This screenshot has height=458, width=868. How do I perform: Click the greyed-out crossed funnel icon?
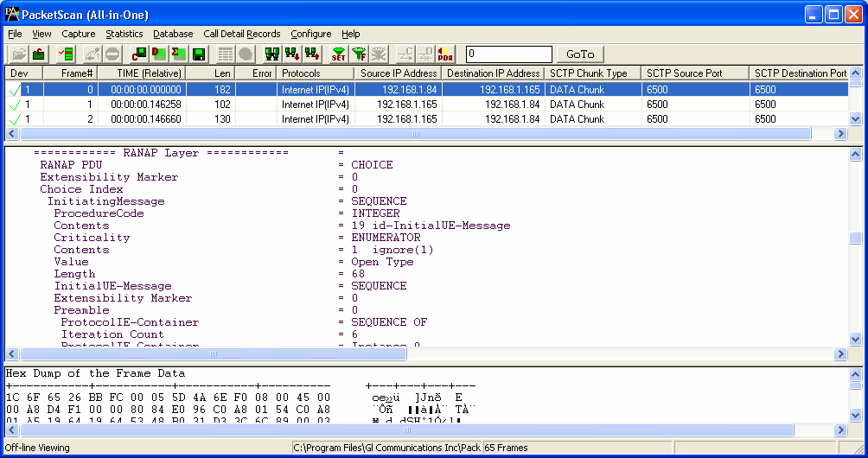(x=379, y=54)
